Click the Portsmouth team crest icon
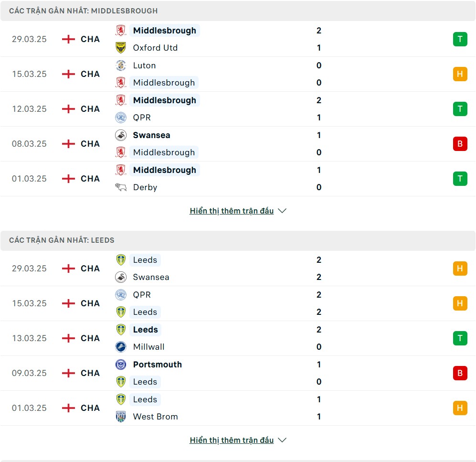Screen dimensions: 476x462 [x=121, y=364]
